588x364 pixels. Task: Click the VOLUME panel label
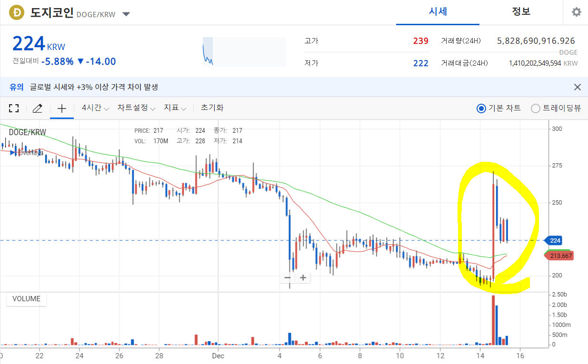tap(26, 299)
